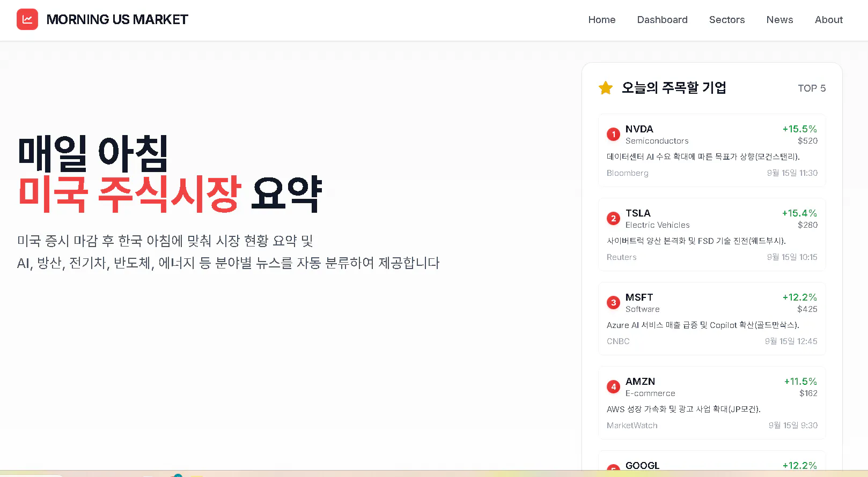Click the red 미국 주식시장 headline text

coord(129,193)
